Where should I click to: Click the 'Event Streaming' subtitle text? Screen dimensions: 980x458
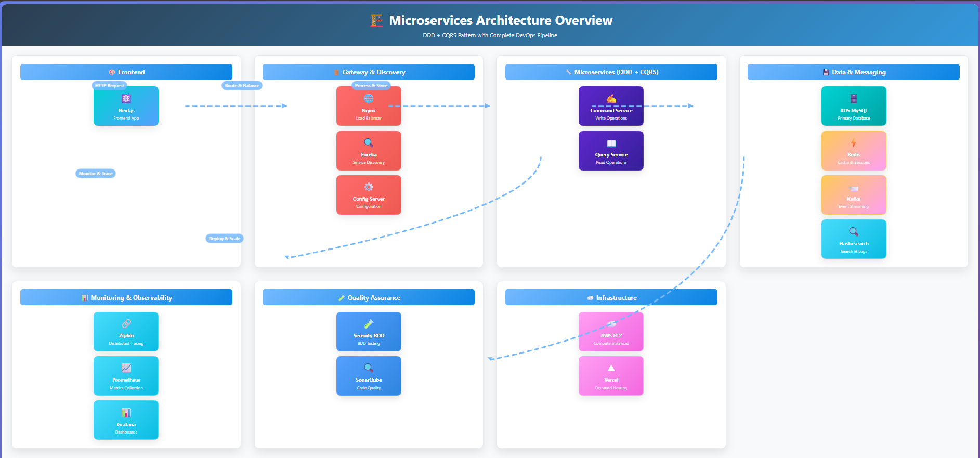click(854, 207)
